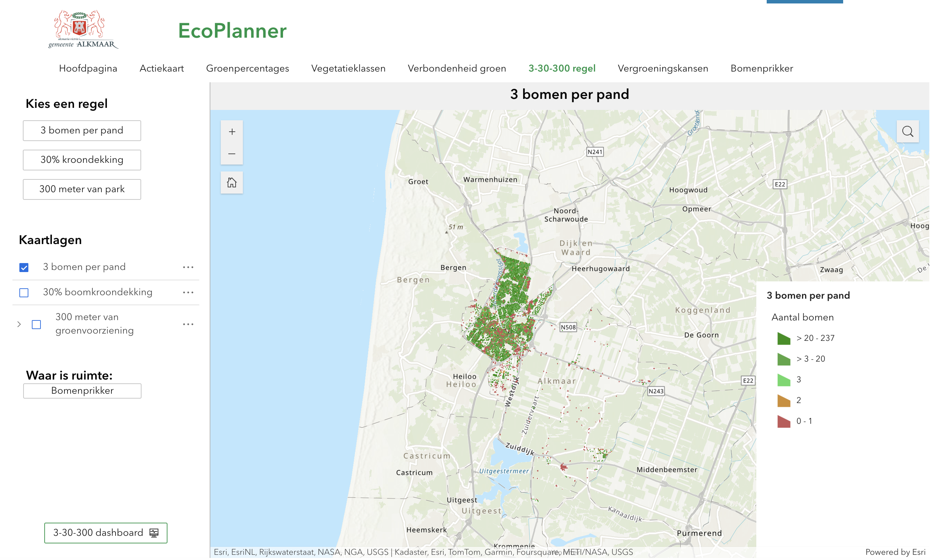Click the blue button in the top-right corner
This screenshot has height=560, width=930.
pos(805,1)
